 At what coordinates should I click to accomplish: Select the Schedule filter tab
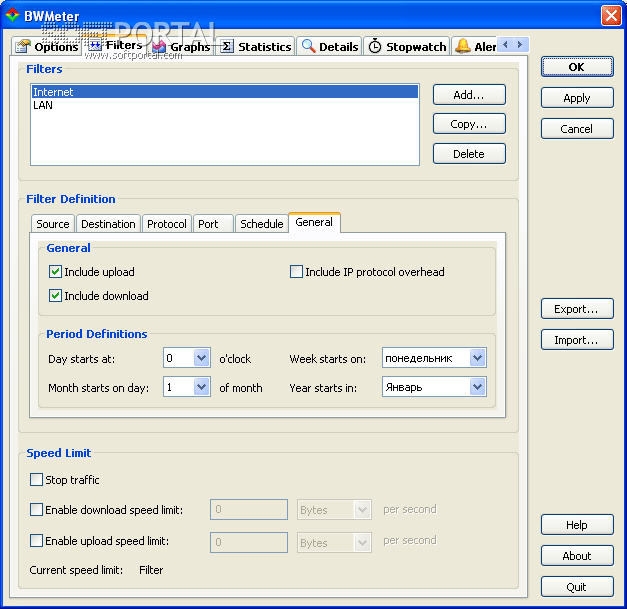tap(262, 224)
